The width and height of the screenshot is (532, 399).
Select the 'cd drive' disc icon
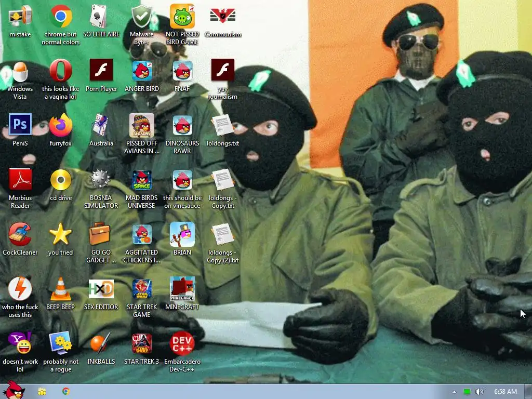[x=61, y=180]
